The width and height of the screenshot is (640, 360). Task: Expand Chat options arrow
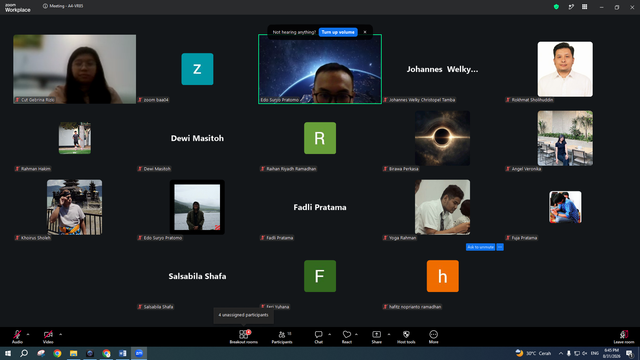point(329,334)
